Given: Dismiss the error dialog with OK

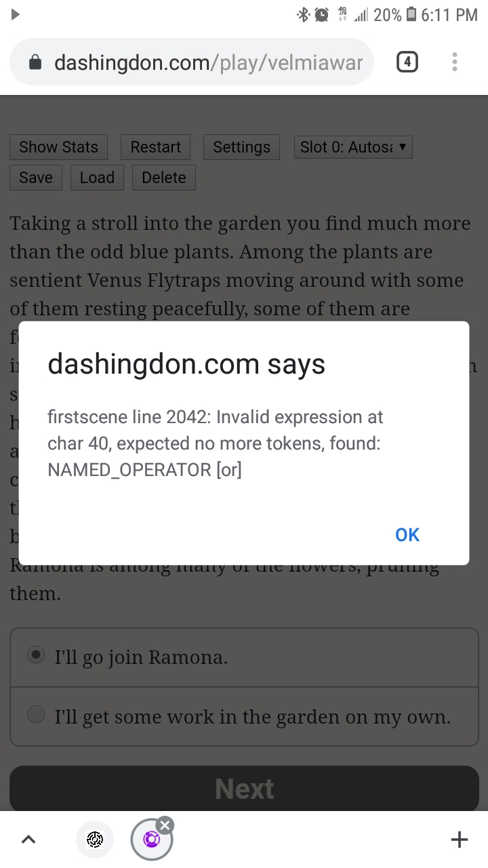Looking at the screenshot, I should tap(407, 535).
